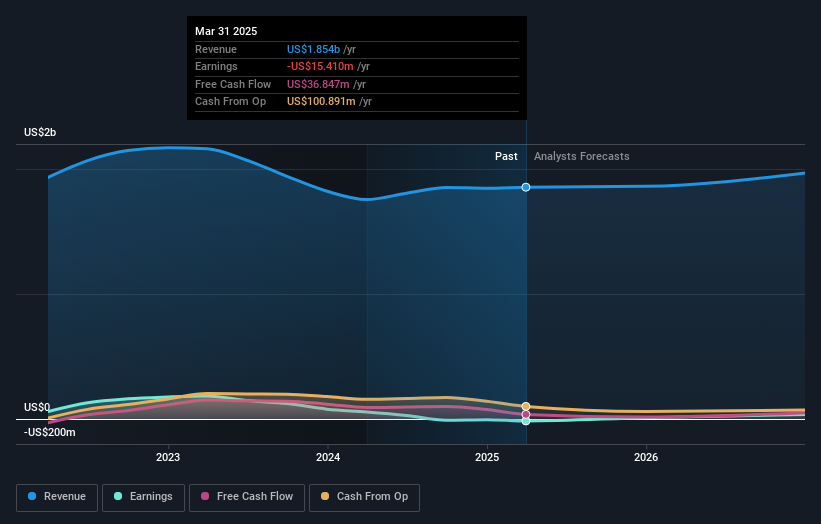Click the orange Cash From Op data point
The height and width of the screenshot is (524, 821).
(x=526, y=406)
